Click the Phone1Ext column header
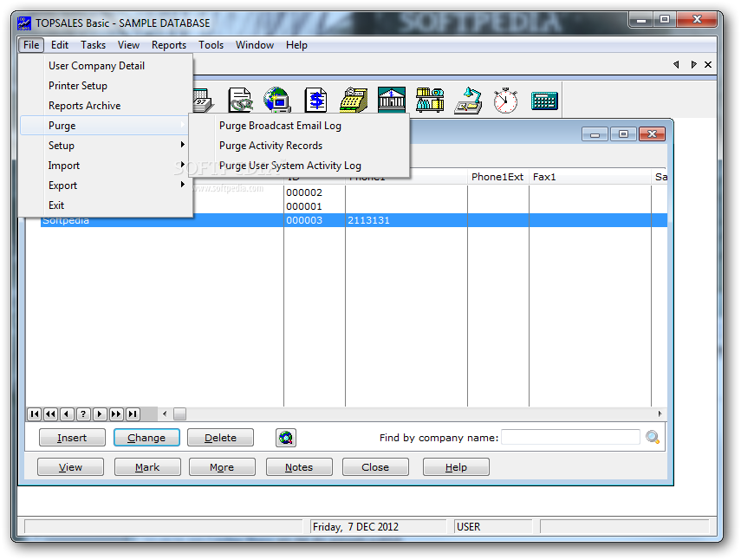 coord(497,177)
